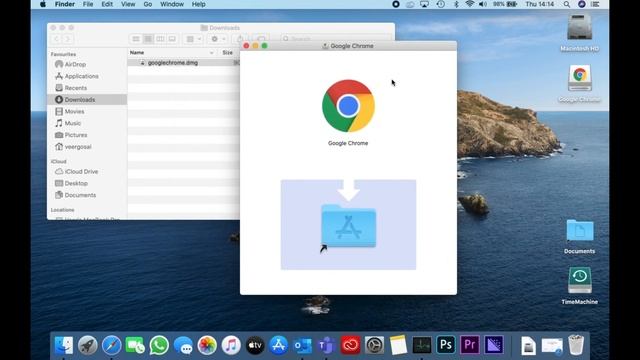
Task: Open Messages from the Dock
Action: click(x=183, y=345)
